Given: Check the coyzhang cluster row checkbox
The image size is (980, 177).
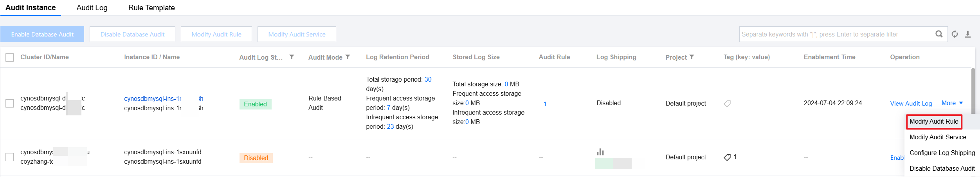Looking at the screenshot, I should point(10,157).
